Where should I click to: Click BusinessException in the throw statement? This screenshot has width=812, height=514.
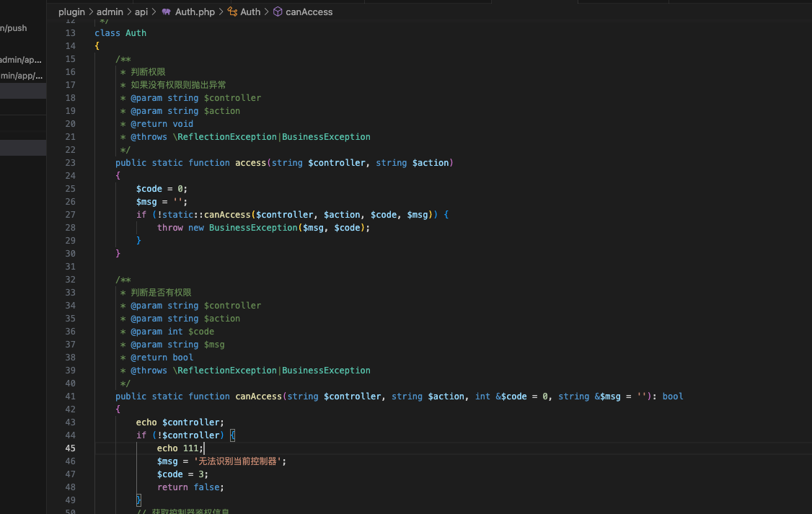253,228
